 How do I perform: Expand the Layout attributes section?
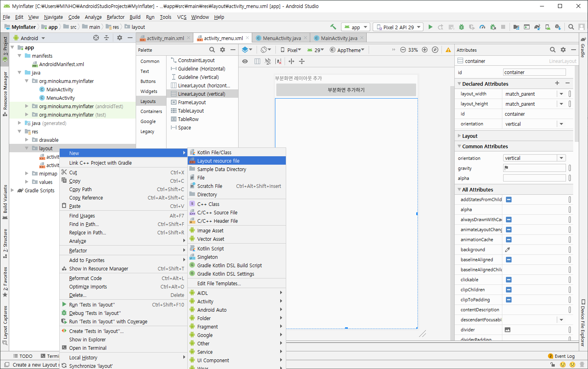(x=459, y=136)
